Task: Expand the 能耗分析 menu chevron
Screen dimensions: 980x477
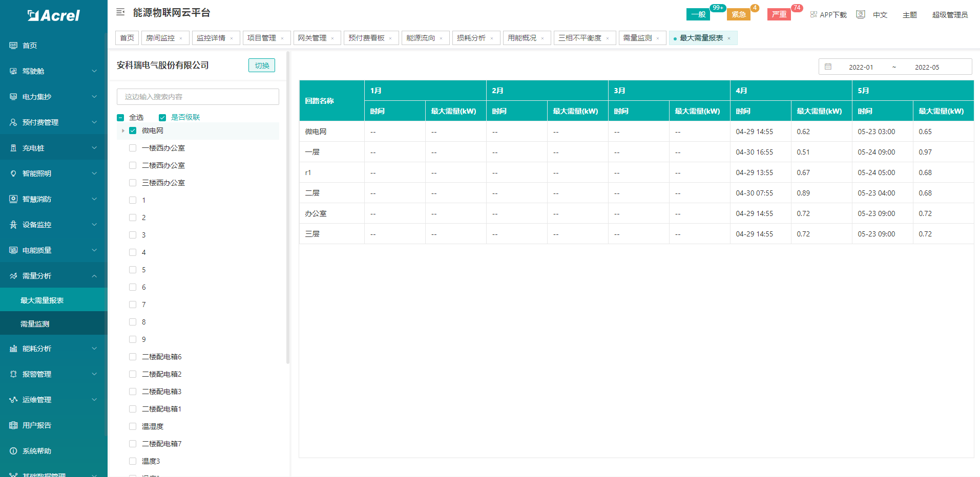Action: tap(94, 349)
